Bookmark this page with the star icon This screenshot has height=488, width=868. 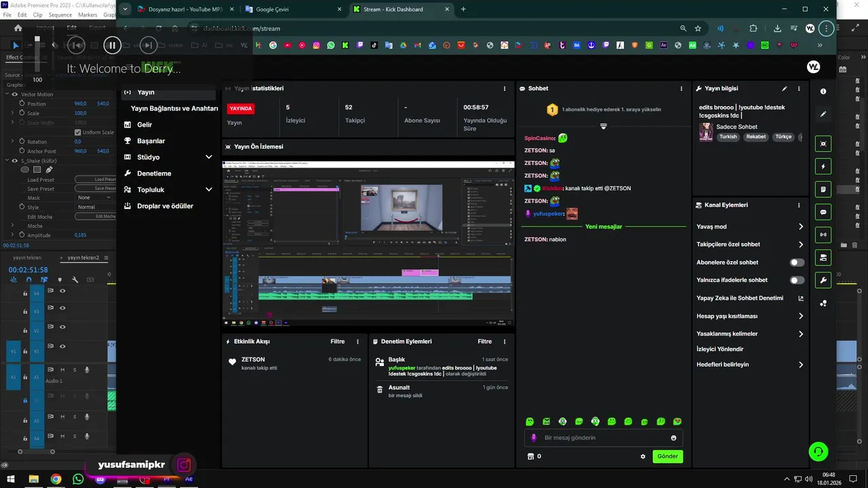[698, 28]
